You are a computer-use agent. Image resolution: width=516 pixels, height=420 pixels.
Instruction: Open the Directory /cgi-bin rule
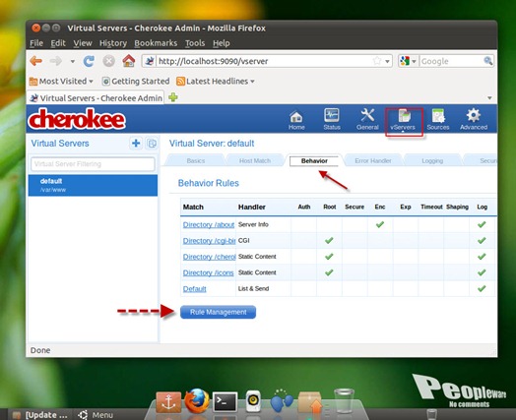209,241
